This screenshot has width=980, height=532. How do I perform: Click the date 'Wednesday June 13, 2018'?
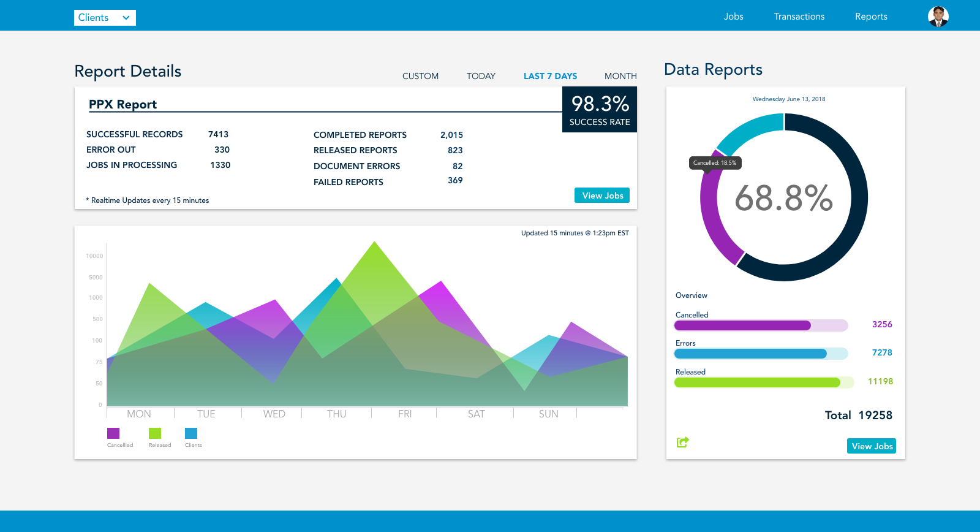pos(789,99)
